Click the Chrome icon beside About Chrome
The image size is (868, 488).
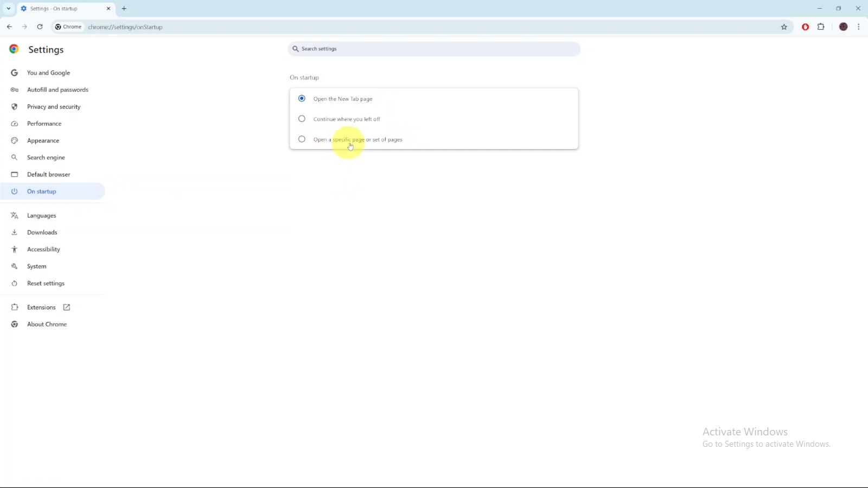point(15,324)
